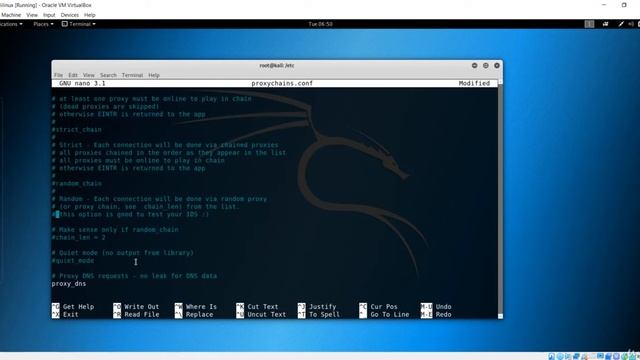Click the '# Proxy DNS requests' comment line
This screenshot has width=640, height=360.
[134, 276]
